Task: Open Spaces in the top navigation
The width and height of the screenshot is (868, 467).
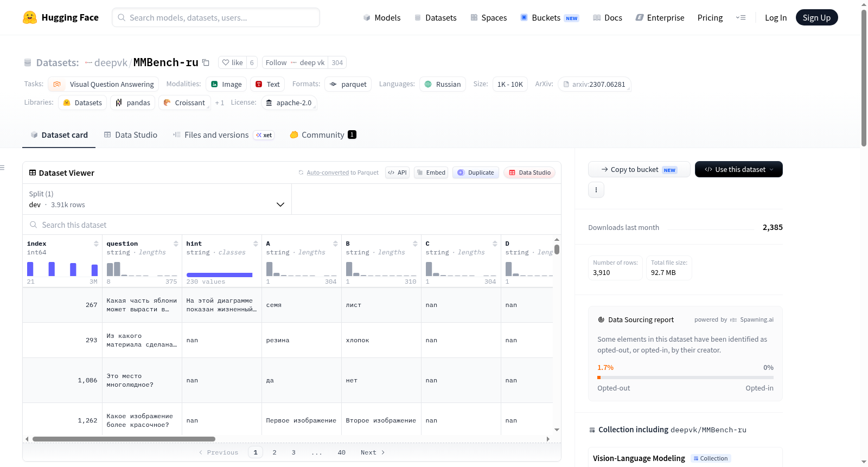Action: [x=488, y=17]
